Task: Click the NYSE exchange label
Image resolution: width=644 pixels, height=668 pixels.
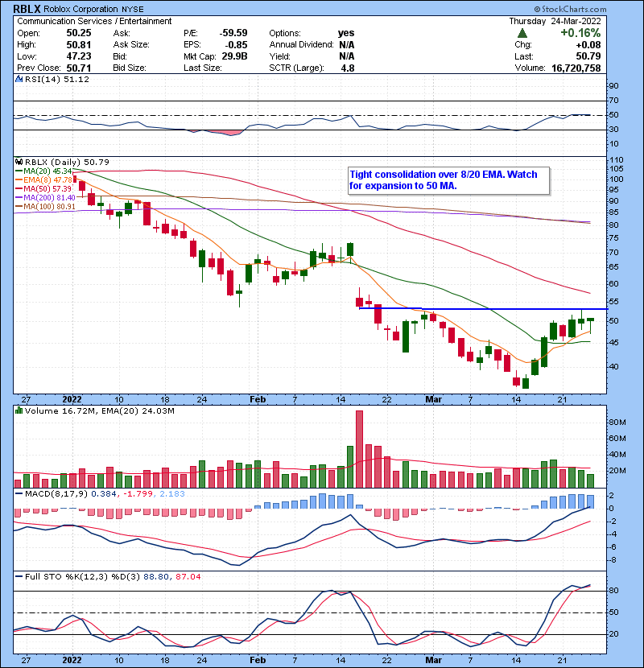Action: (133, 10)
